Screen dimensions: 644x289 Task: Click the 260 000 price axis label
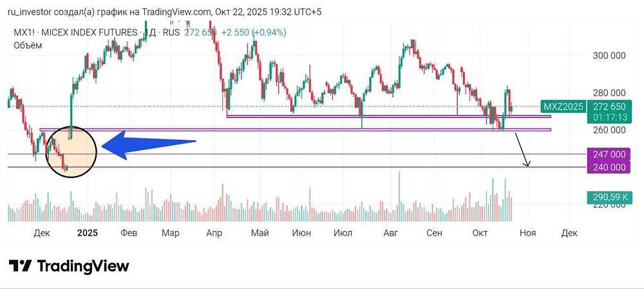click(x=609, y=130)
